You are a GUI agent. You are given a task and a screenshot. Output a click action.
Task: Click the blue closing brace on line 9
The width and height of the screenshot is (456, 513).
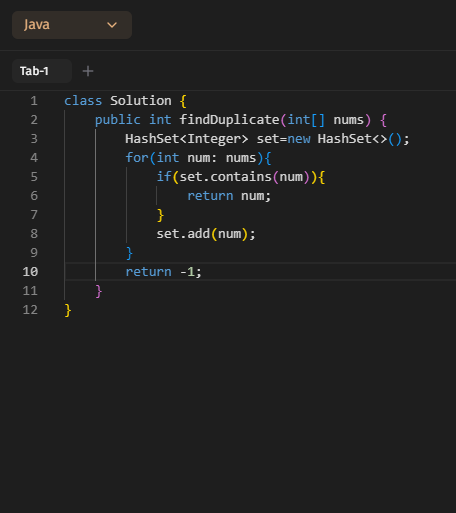130,253
